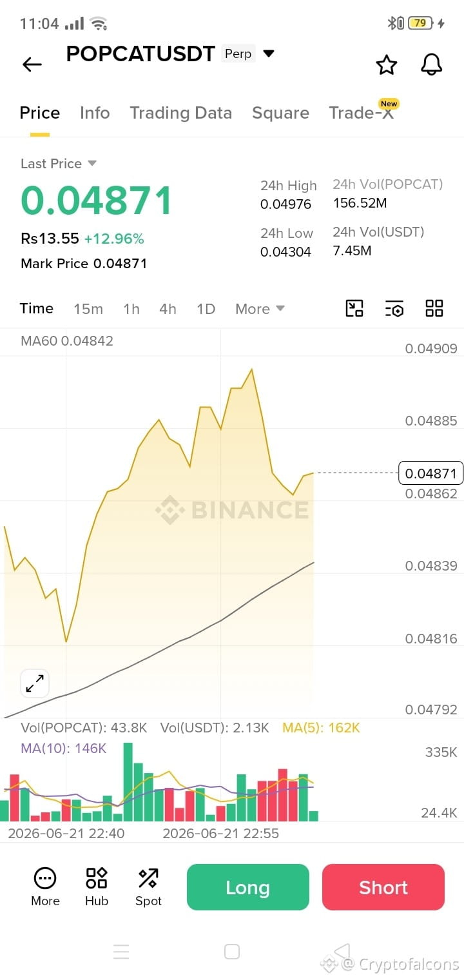The image size is (464, 980).
Task: Tap the tallest green volume bar
Action: click(x=128, y=781)
